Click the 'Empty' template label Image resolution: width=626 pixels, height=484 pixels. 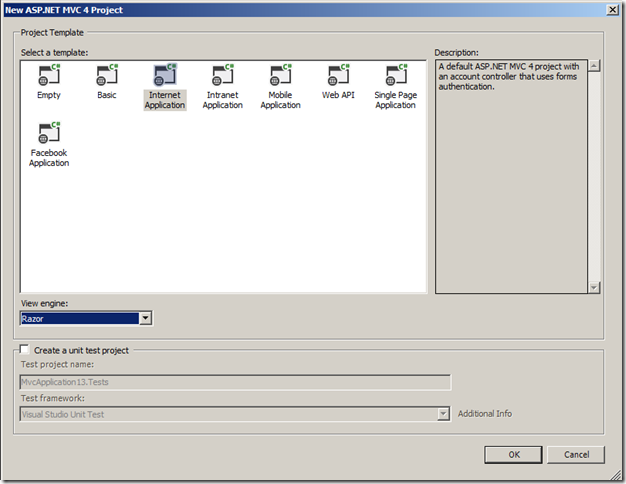pyautogui.click(x=49, y=95)
